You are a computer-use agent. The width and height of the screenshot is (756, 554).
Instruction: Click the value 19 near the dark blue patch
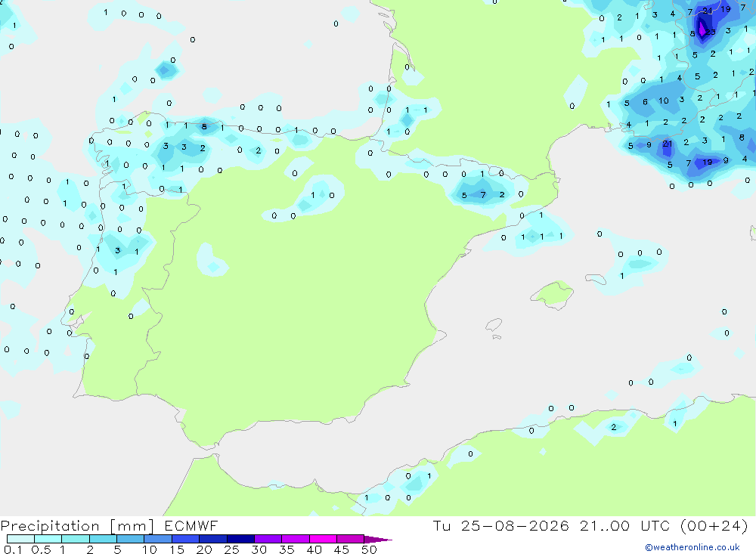[x=708, y=162]
